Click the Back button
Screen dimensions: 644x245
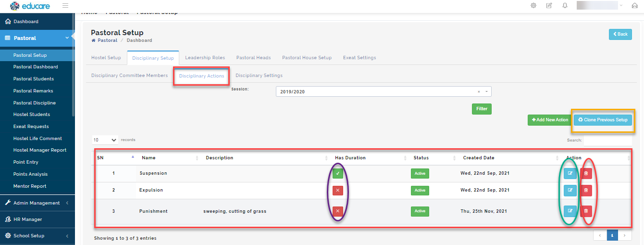620,34
